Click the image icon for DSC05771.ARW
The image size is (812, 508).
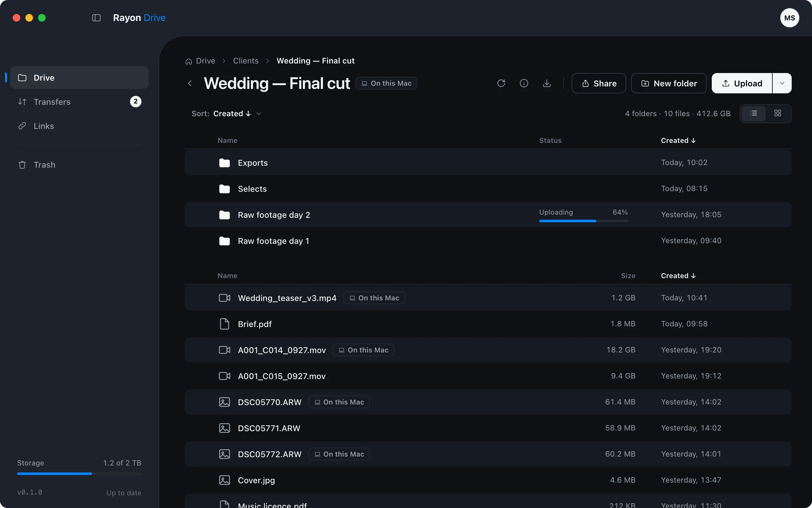point(225,428)
